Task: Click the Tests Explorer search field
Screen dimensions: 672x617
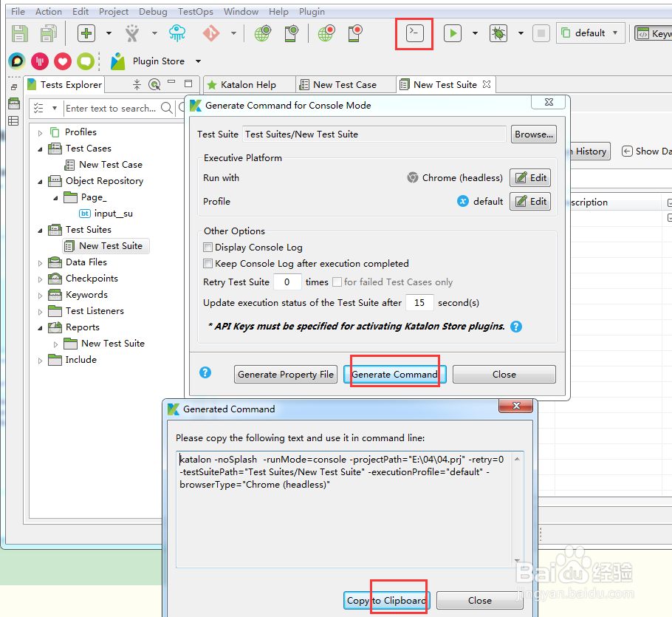Action: coord(112,108)
